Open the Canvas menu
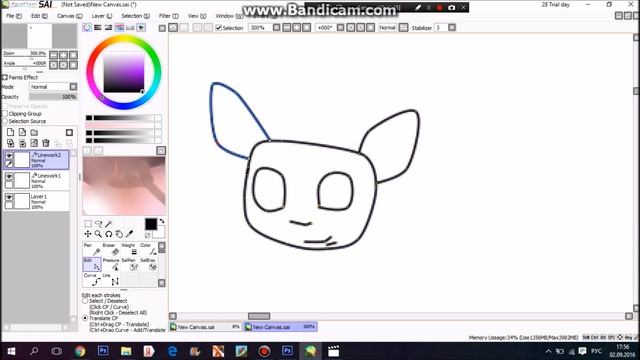The height and width of the screenshot is (360, 640). click(x=69, y=16)
